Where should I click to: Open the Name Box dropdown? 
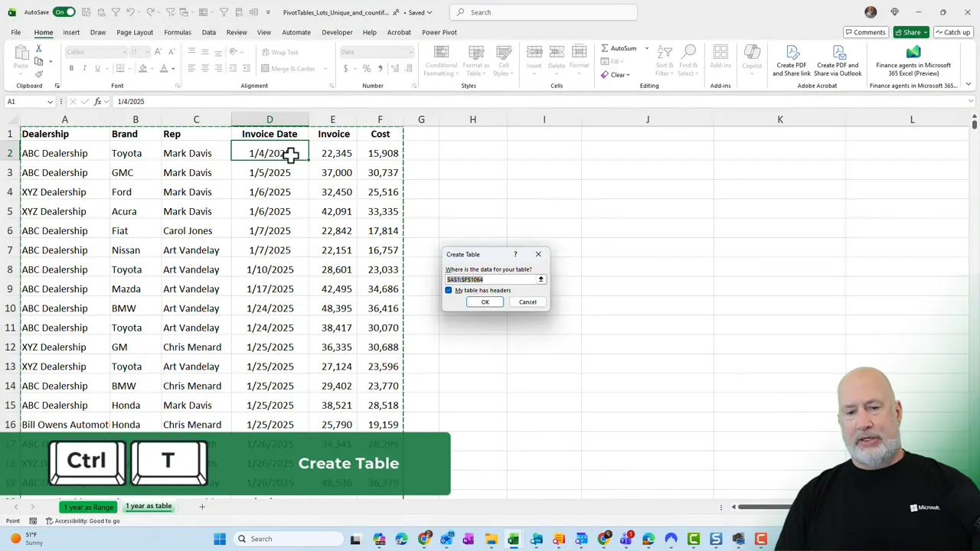[50, 101]
